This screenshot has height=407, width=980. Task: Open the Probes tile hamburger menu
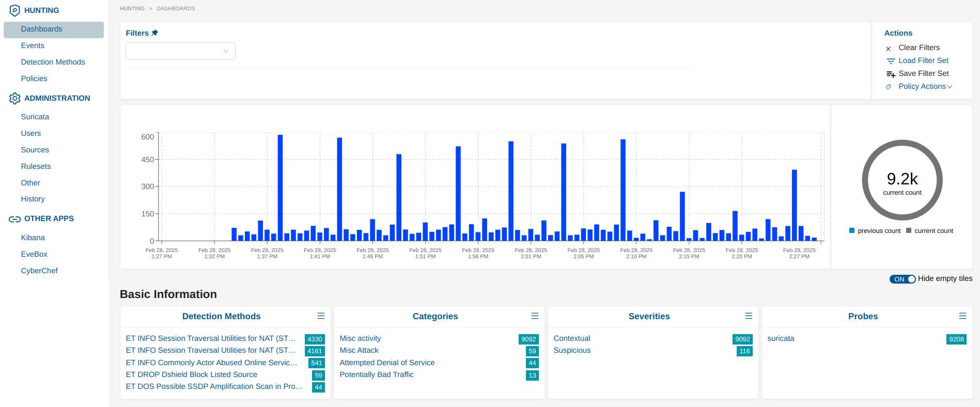(962, 316)
